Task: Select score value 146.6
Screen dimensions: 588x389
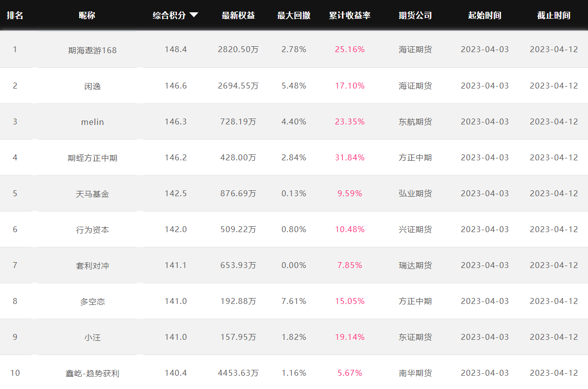Action: coord(175,86)
